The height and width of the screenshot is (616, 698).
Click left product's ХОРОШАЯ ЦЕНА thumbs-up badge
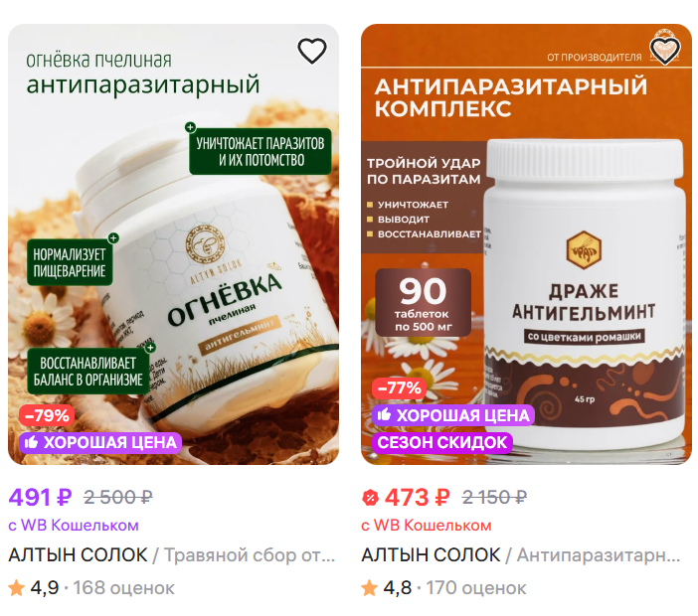pyautogui.click(x=100, y=442)
